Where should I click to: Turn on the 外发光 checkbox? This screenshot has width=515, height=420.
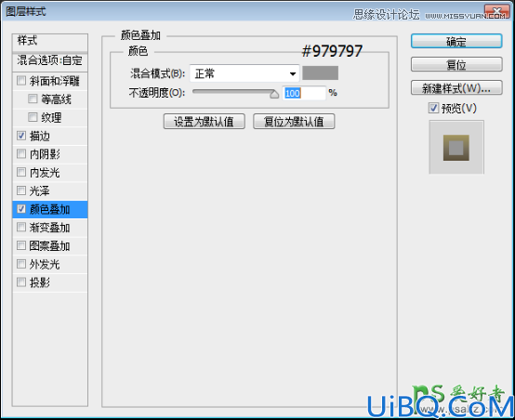(x=21, y=264)
